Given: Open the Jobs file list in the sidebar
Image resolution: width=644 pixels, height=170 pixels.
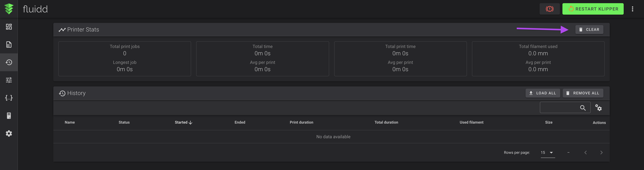Looking at the screenshot, I should coord(9,44).
